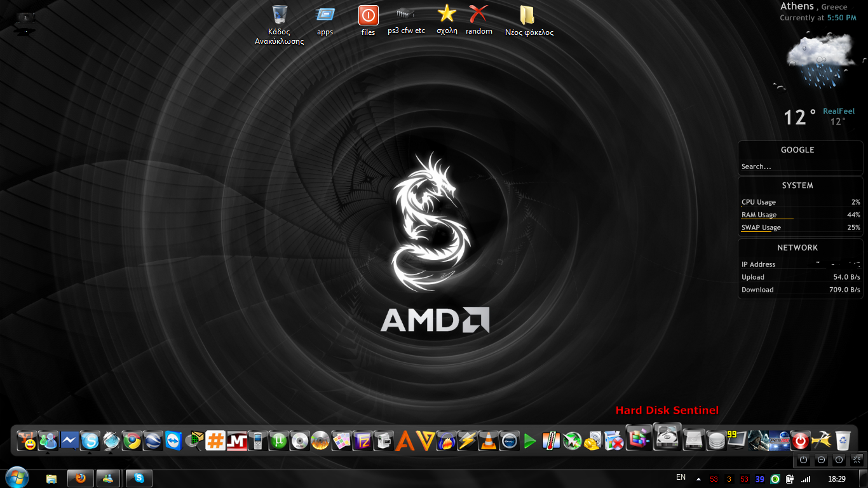
Task: Open Malwarebytes red M icon
Action: tap(236, 440)
